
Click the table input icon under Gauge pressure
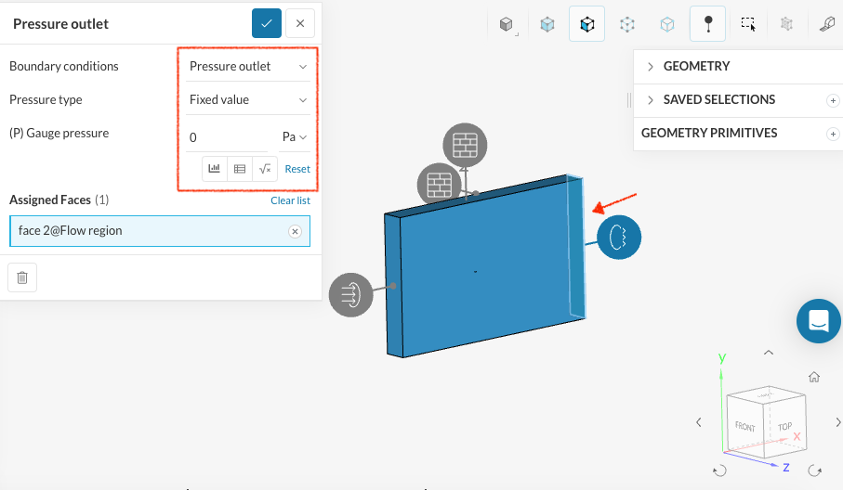click(240, 169)
